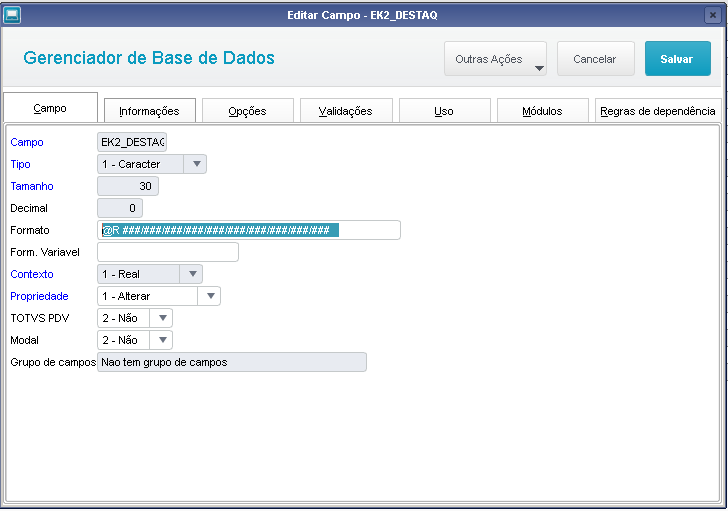Expand the Propriedade dropdown arrow
The image size is (728, 511).
coord(210,296)
